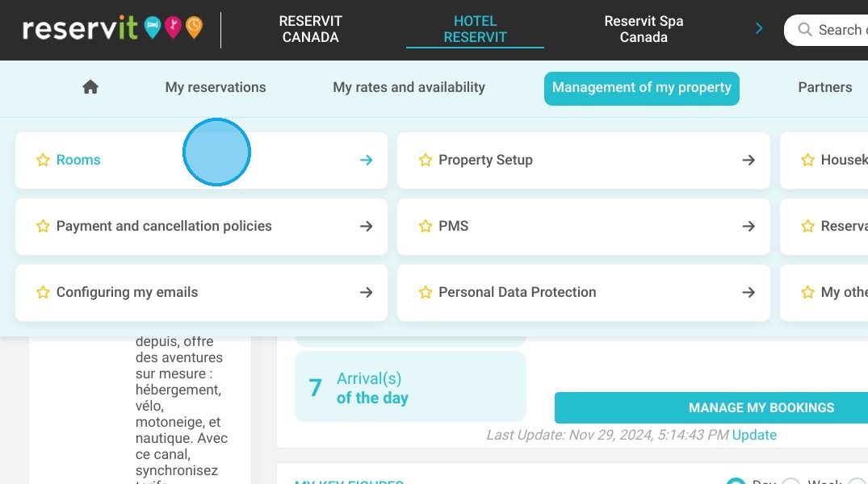Open the reservit logo
This screenshot has width=868, height=484.
[112, 27]
